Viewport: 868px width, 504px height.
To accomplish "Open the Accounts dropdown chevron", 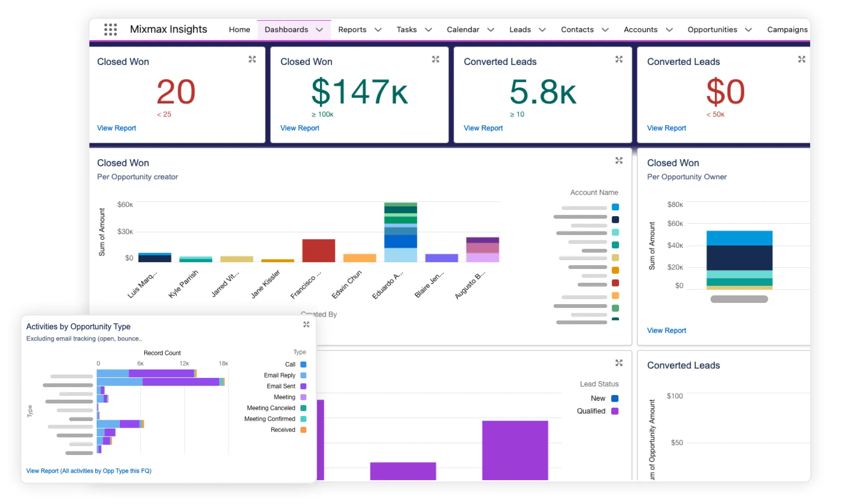I will coord(669,30).
